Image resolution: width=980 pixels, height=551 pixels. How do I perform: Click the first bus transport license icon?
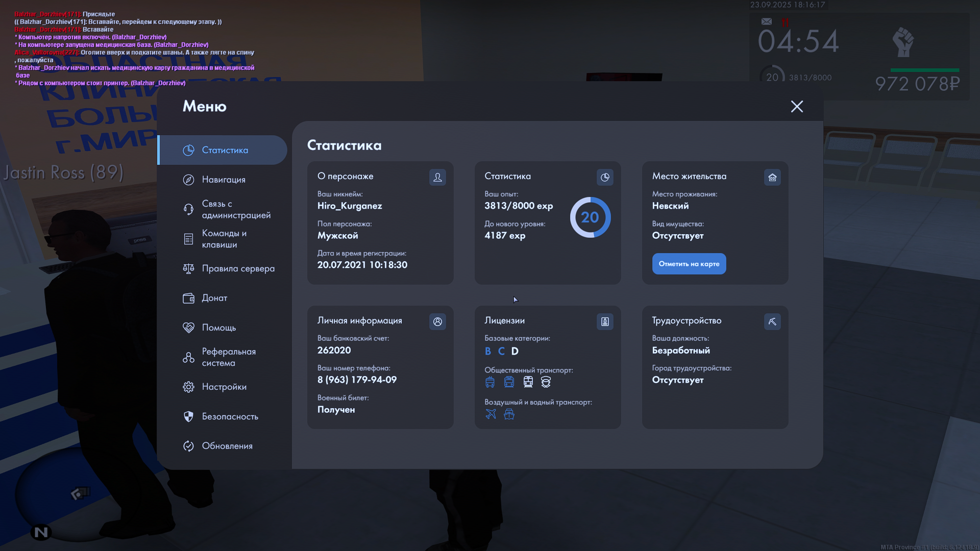490,382
